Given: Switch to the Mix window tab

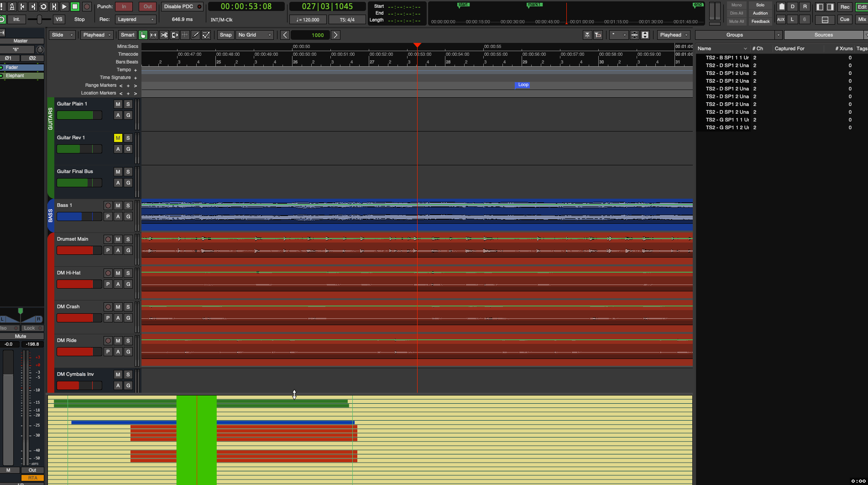Looking at the screenshot, I should tap(862, 19).
